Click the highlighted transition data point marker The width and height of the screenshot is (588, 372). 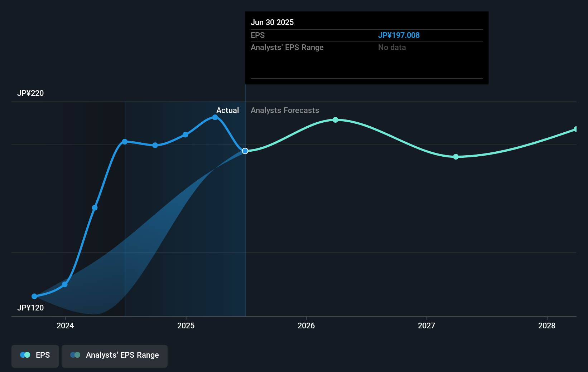pyautogui.click(x=245, y=151)
